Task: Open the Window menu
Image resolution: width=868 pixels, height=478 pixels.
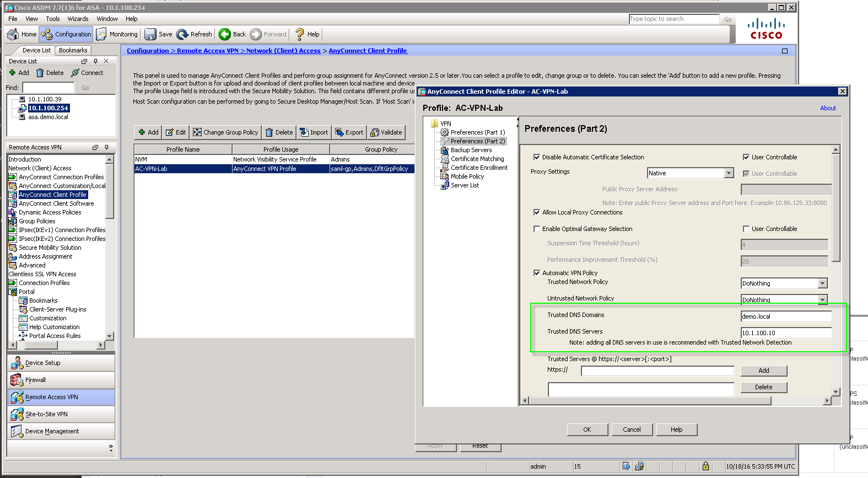Action: [x=107, y=19]
